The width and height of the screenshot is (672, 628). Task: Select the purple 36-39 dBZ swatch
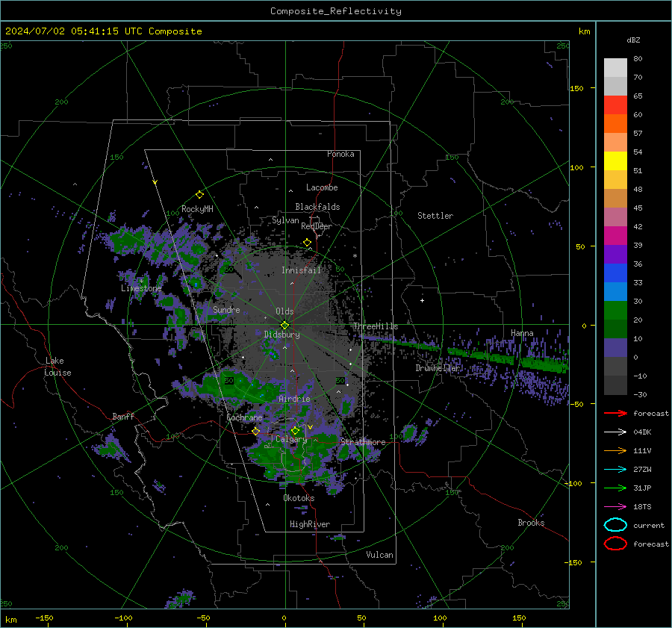pyautogui.click(x=615, y=254)
